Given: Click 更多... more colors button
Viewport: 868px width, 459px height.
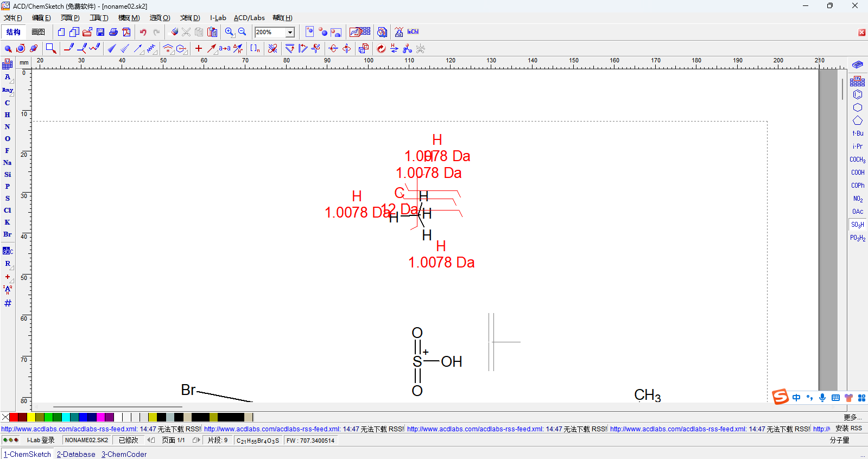Looking at the screenshot, I should [853, 417].
